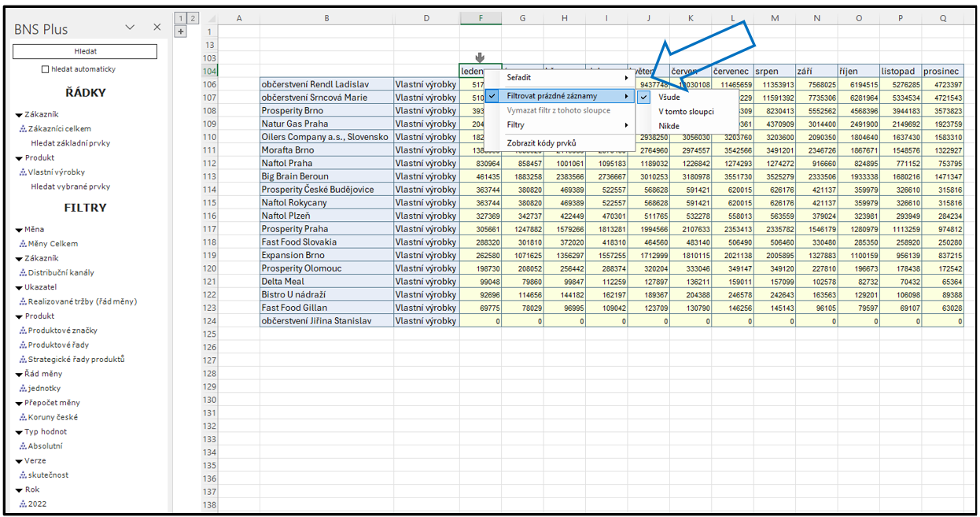The height and width of the screenshot is (517, 980).
Task: Close the BNS Plus task pane
Action: 157,28
